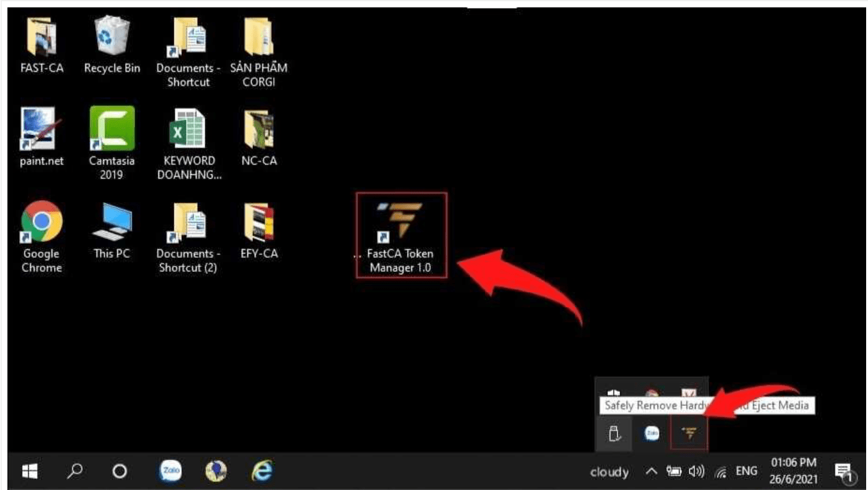This screenshot has height=490, width=868.
Task: Click the Cortana circle button
Action: click(x=120, y=471)
